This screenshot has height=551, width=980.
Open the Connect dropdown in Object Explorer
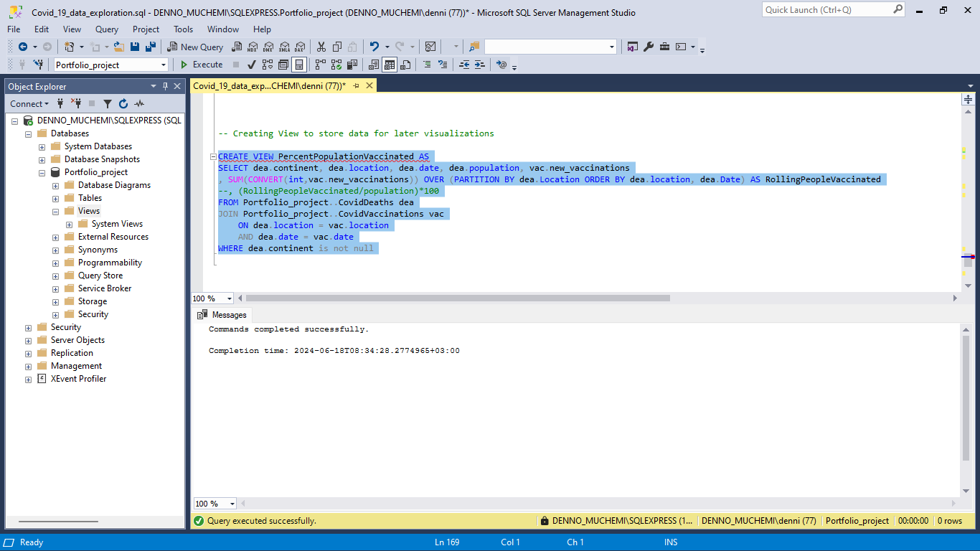click(x=29, y=104)
